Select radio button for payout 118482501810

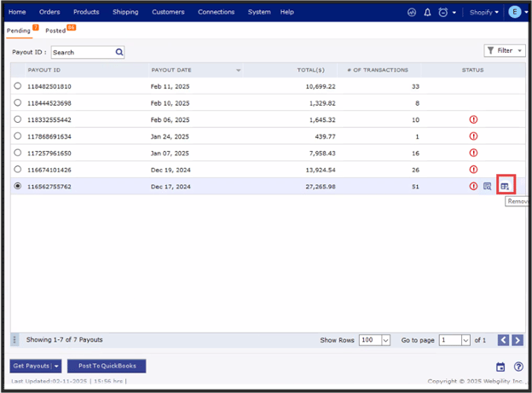(18, 86)
